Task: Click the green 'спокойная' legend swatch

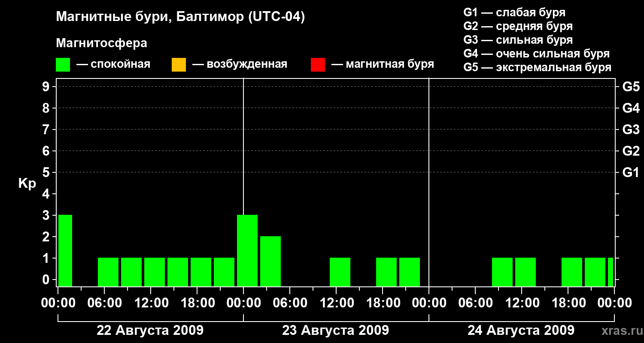Action: click(63, 65)
